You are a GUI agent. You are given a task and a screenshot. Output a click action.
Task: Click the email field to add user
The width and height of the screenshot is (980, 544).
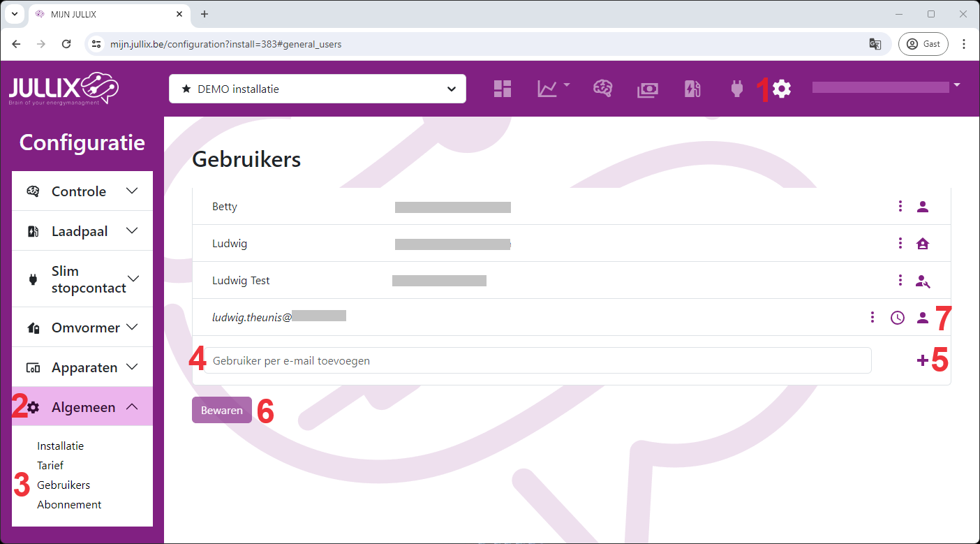click(537, 361)
